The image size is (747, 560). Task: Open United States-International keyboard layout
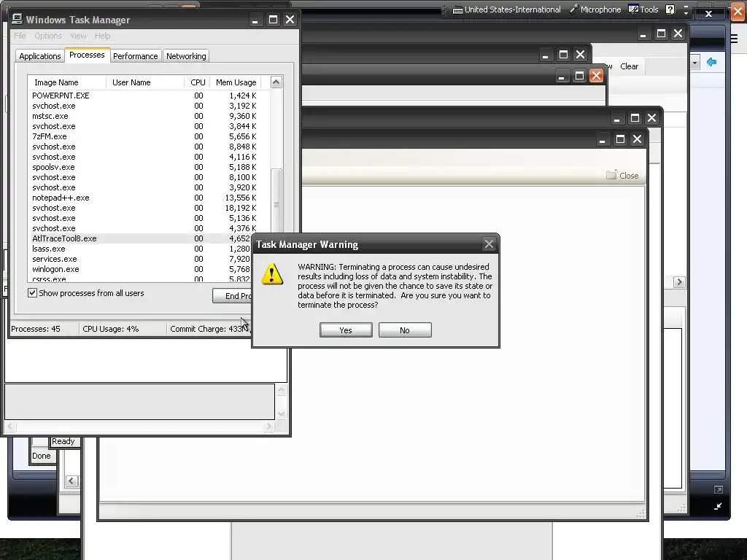click(x=506, y=9)
